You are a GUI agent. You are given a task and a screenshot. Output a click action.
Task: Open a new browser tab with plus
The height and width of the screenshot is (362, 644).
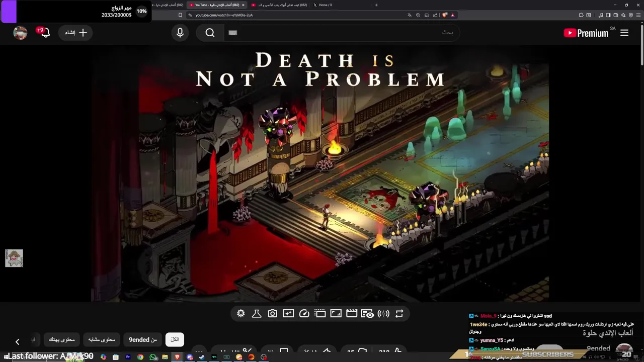pyautogui.click(x=376, y=5)
